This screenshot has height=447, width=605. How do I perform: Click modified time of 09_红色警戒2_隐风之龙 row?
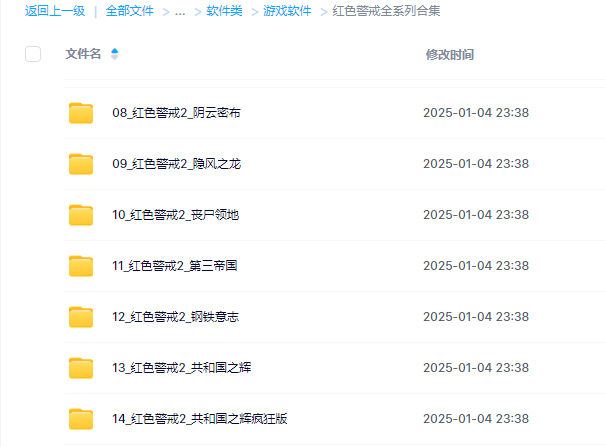(x=476, y=164)
